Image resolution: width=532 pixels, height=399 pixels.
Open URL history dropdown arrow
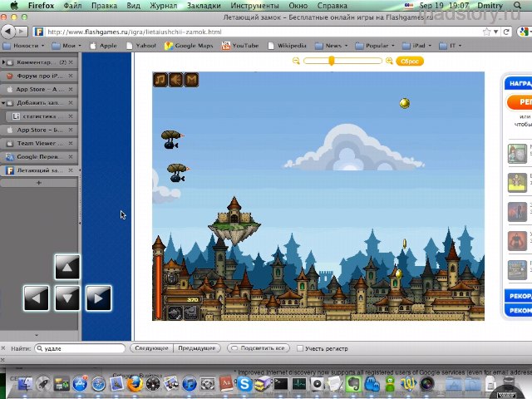[x=495, y=32]
